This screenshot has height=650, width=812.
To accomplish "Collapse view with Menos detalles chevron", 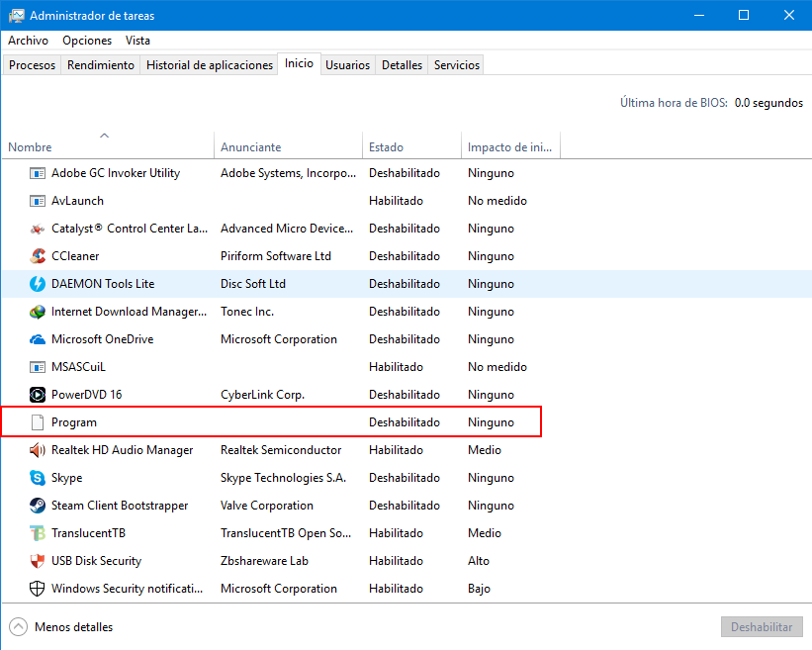I will click(x=18, y=626).
